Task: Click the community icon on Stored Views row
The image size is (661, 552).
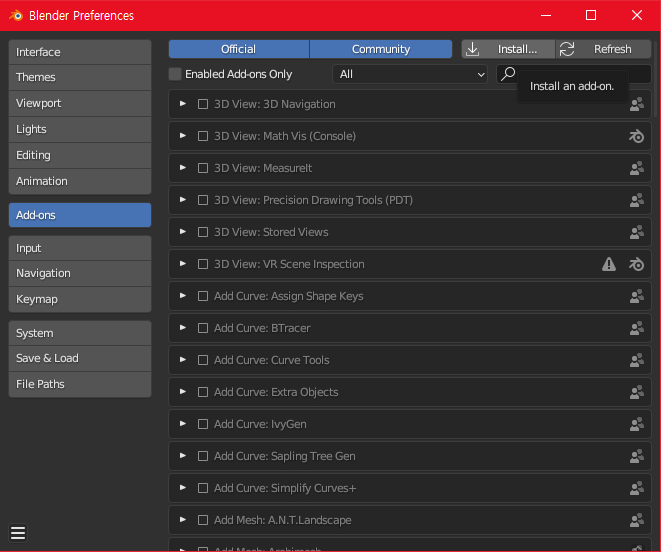Action: click(637, 232)
